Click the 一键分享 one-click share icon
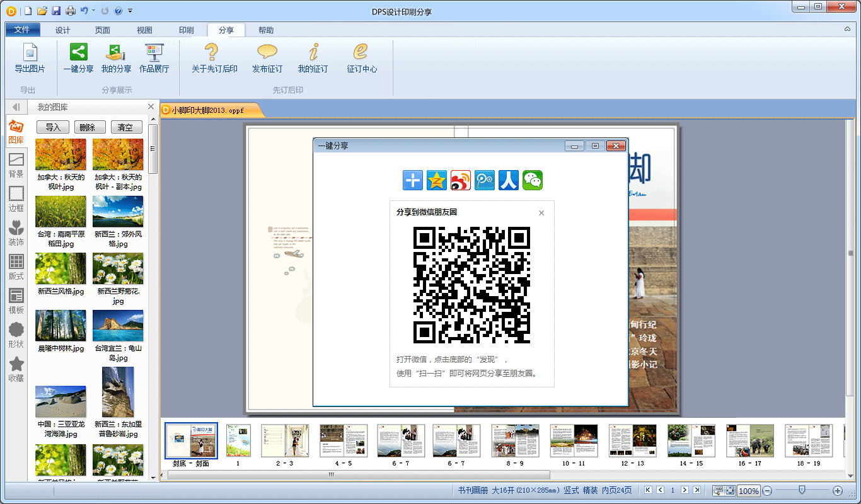The width and height of the screenshot is (861, 504). pyautogui.click(x=79, y=58)
